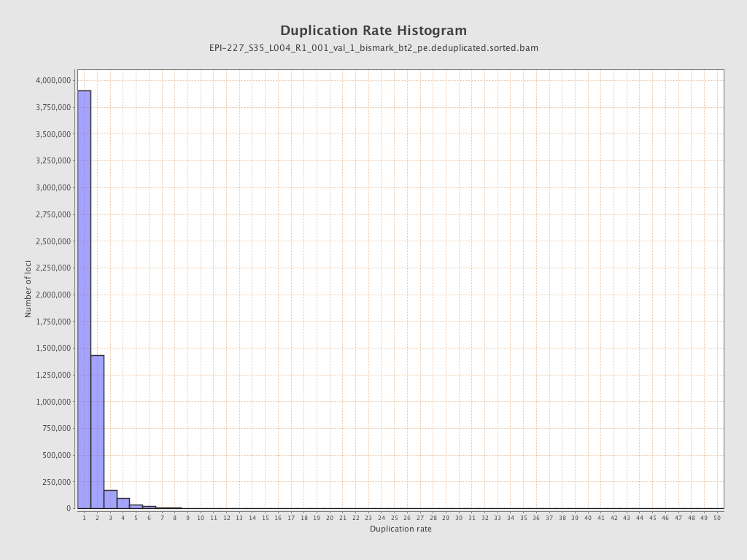Click x-axis tick label 8
This screenshot has width=747, height=560.
tap(175, 518)
